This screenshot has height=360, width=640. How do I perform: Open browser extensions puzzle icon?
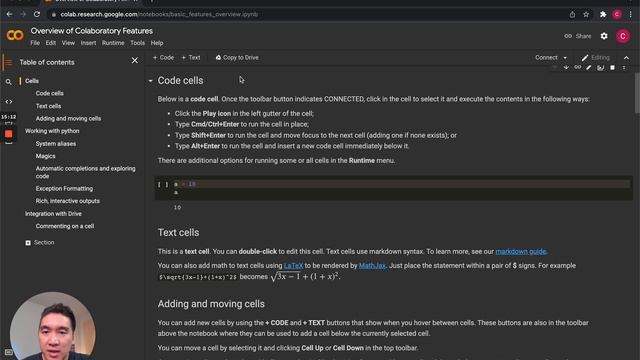(603, 14)
